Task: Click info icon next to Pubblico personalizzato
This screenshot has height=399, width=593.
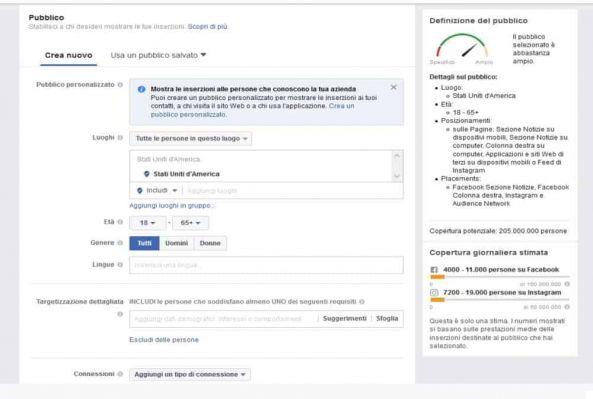Action: 120,85
